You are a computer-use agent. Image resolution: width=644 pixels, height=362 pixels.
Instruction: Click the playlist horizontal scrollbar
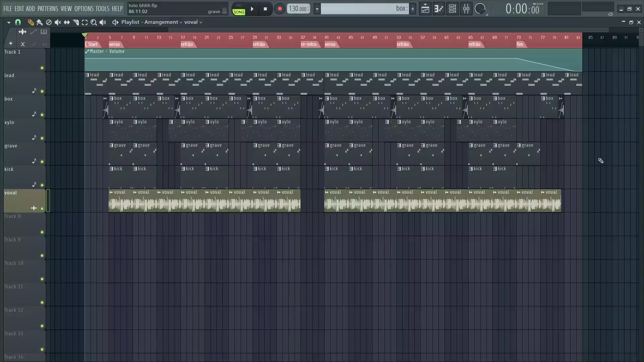click(x=388, y=30)
